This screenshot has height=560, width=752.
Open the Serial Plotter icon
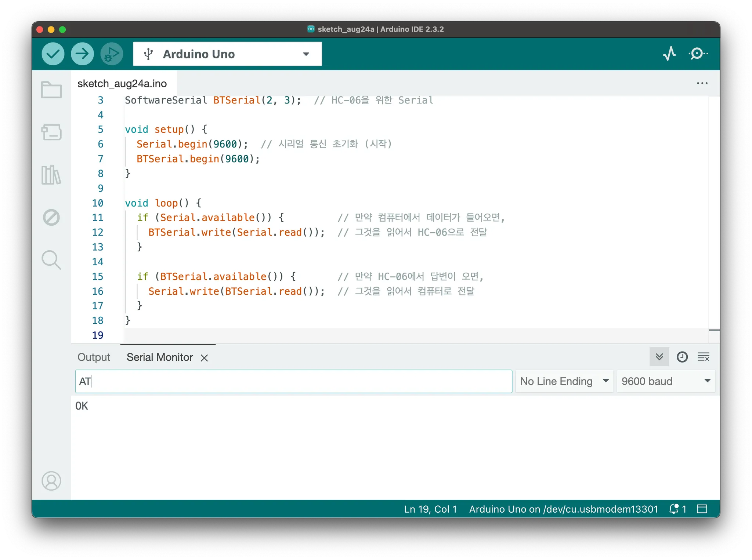669,54
